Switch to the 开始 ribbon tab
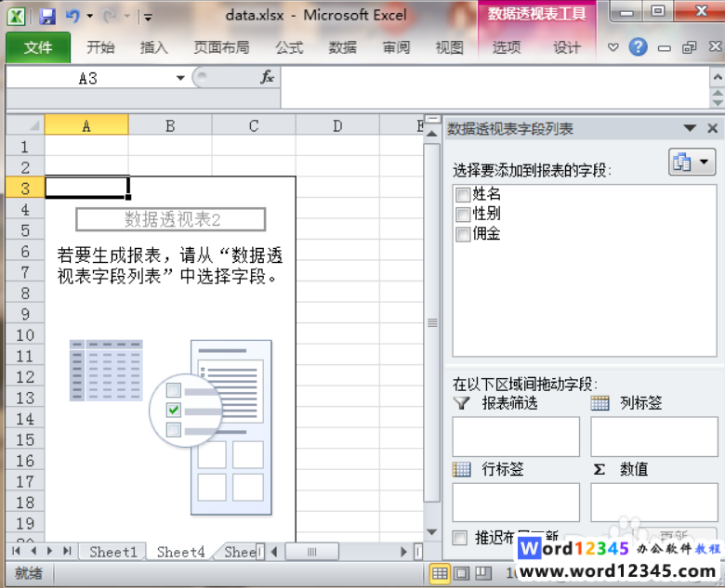The image size is (725, 588). click(100, 47)
